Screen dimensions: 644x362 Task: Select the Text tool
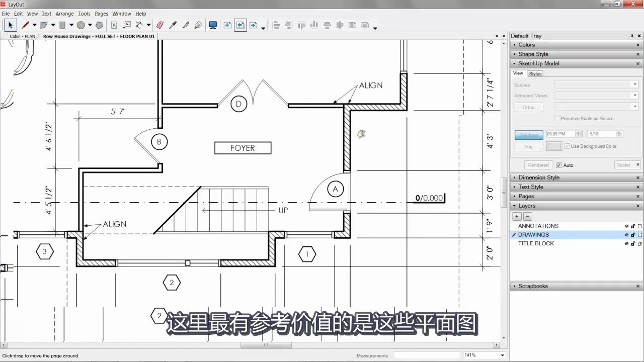point(113,25)
